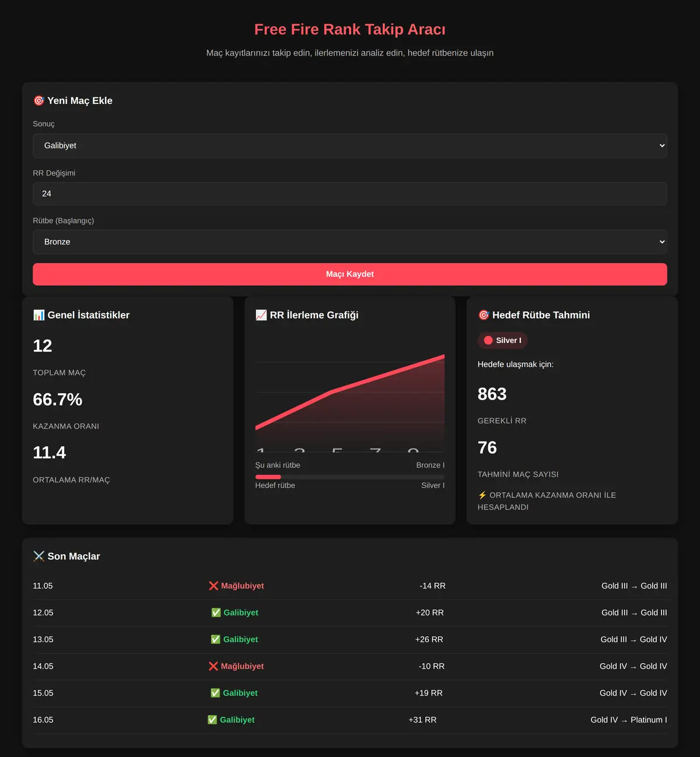
Task: Click the Gold IV → Platinum I rank change
Action: pos(629,720)
